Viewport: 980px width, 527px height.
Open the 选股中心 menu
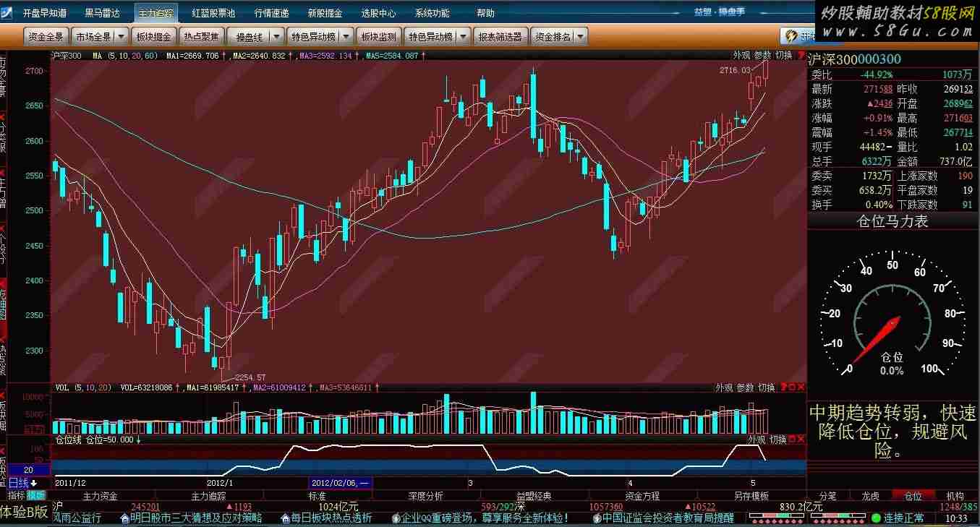coord(378,13)
